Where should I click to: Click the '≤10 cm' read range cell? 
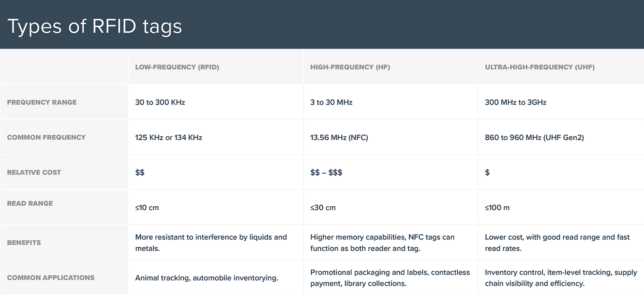pos(147,208)
